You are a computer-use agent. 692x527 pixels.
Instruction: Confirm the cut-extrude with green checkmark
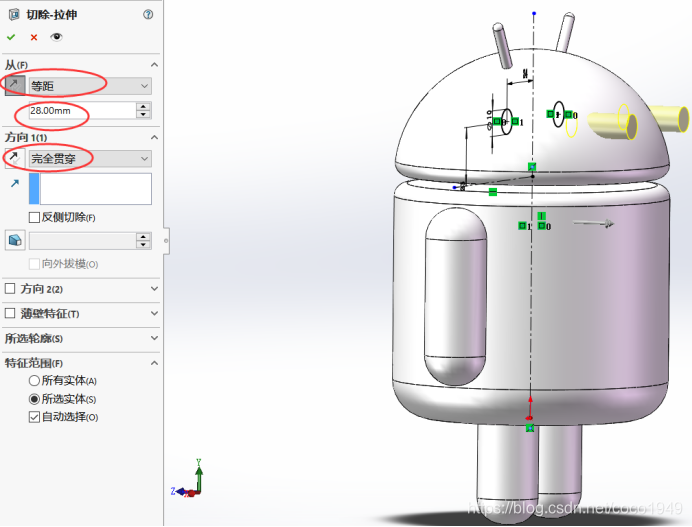pos(11,38)
